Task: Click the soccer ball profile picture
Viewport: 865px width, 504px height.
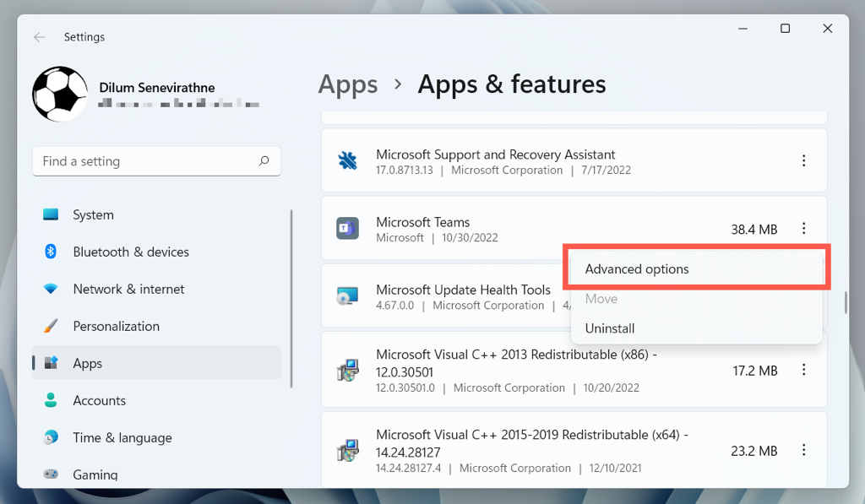Action: pyautogui.click(x=60, y=94)
